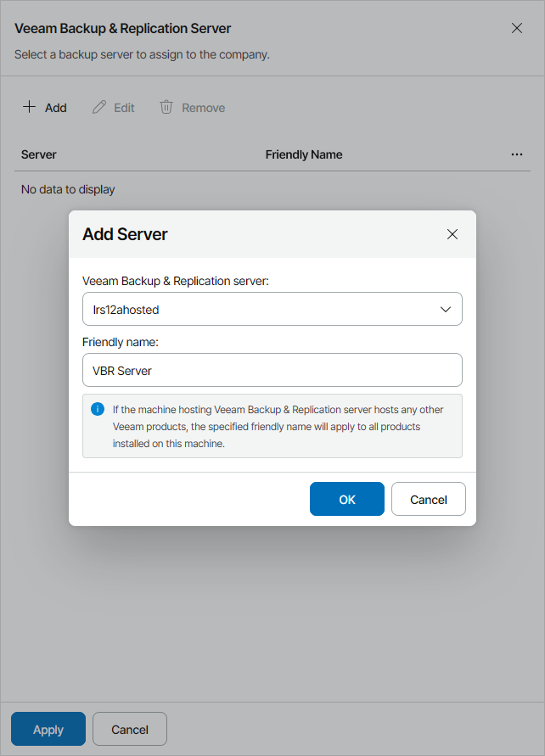Viewport: 545px width, 756px height.
Task: Select the Friendly Name column header
Action: coord(304,154)
